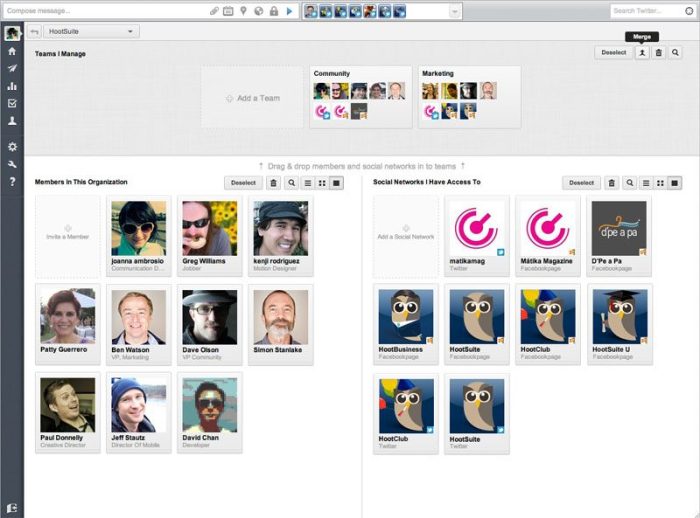Select member joanna ambrosio
The height and width of the screenshot is (518, 700).
[139, 236]
